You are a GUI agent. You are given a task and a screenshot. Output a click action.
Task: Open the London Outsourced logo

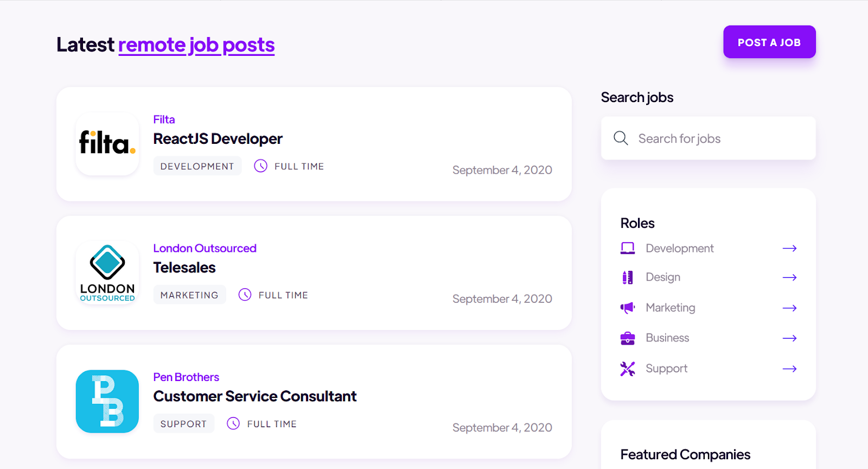107,272
